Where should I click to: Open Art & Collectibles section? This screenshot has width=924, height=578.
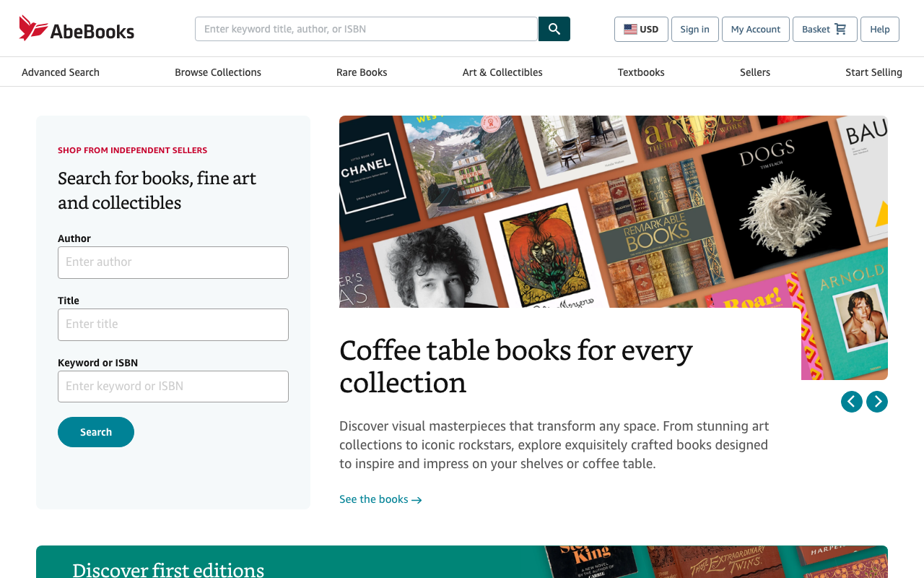click(502, 72)
